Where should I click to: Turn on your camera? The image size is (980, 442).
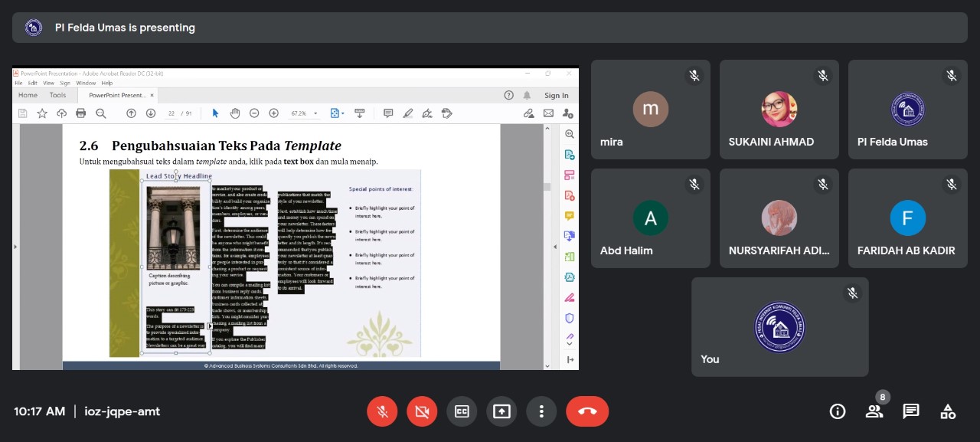point(422,411)
